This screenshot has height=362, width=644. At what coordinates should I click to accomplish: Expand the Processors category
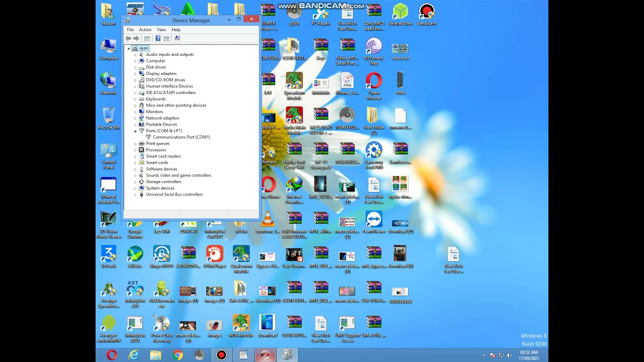[x=135, y=150]
